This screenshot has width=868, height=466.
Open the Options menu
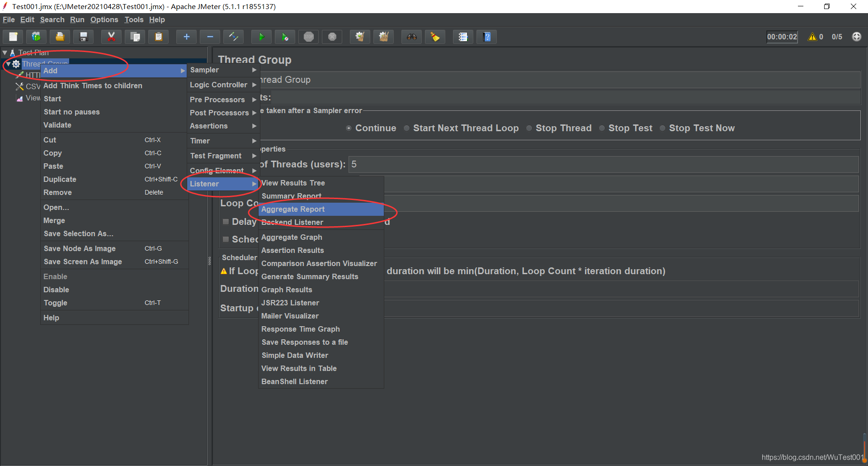pyautogui.click(x=104, y=19)
